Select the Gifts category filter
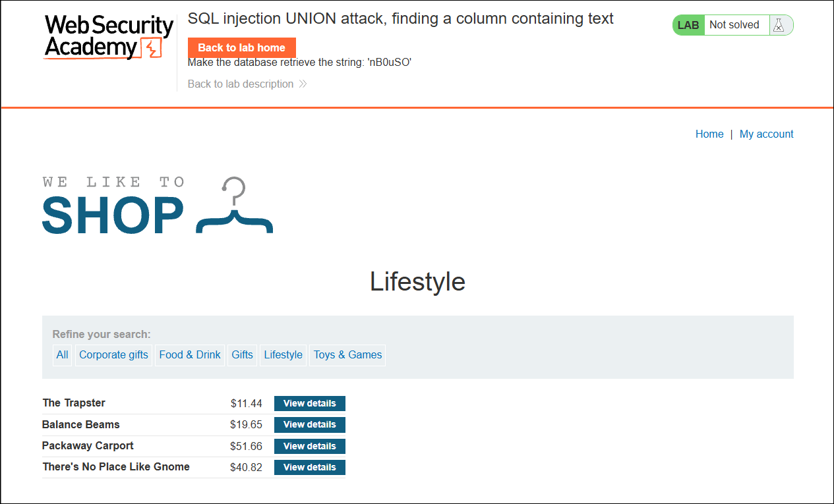 click(x=242, y=354)
